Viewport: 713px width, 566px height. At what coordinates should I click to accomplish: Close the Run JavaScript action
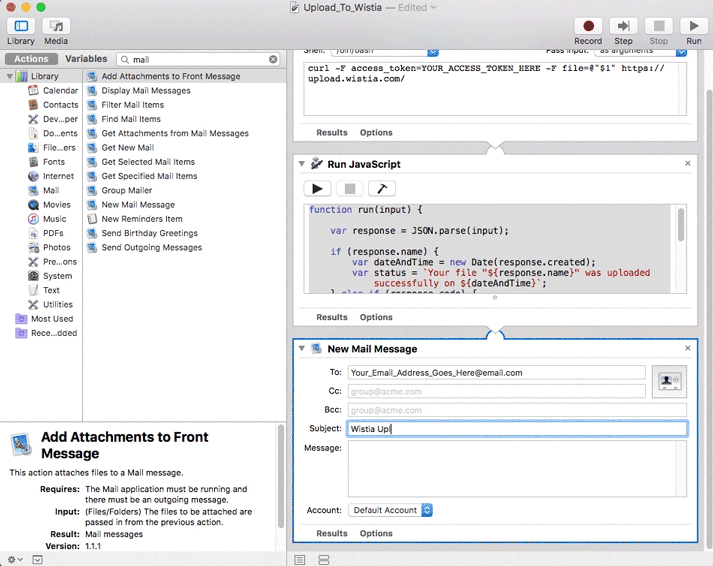(x=688, y=163)
